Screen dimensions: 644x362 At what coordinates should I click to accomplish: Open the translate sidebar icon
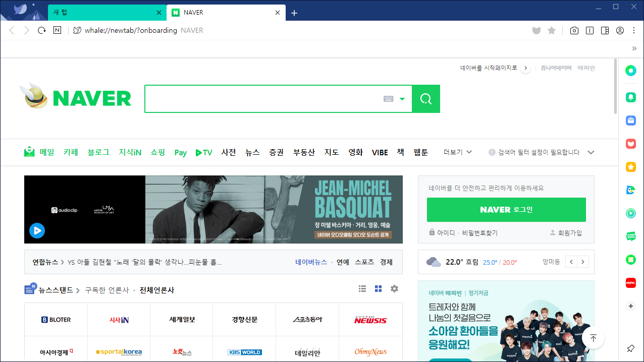tap(631, 190)
